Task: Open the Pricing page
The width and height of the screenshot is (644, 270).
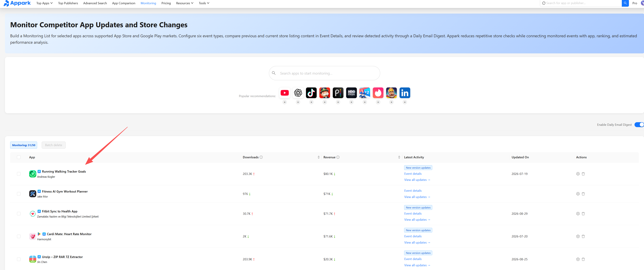Action: point(166,3)
